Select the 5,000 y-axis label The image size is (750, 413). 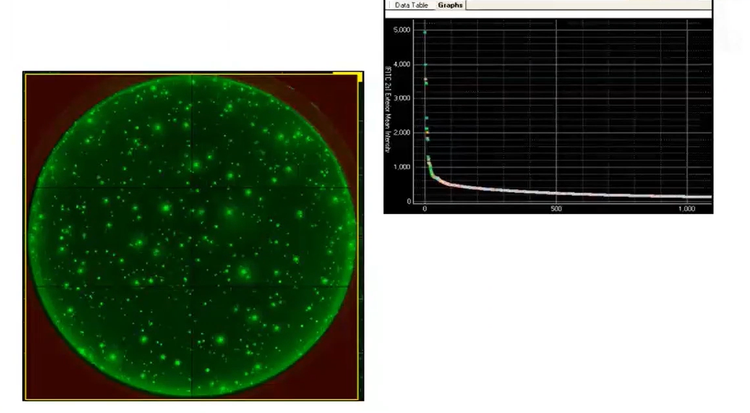coord(402,30)
